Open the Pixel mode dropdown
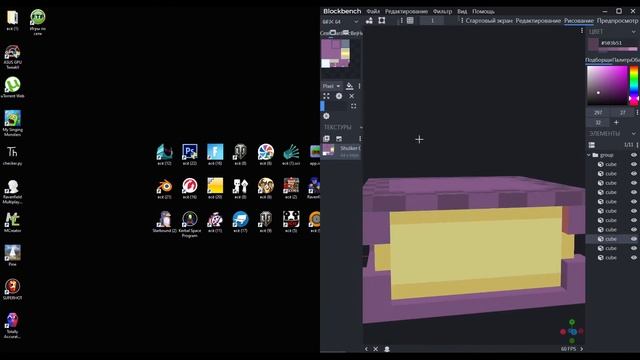Viewport: 640px width, 360px height. pos(331,86)
